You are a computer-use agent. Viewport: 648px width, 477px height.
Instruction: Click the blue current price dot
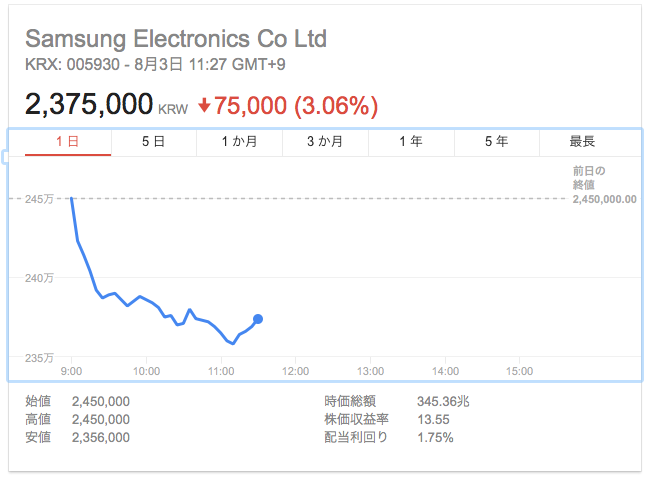tap(258, 319)
